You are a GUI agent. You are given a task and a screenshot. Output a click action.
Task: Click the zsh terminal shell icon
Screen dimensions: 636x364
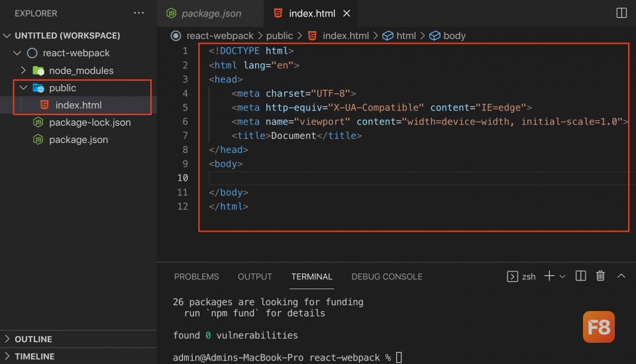pyautogui.click(x=512, y=277)
